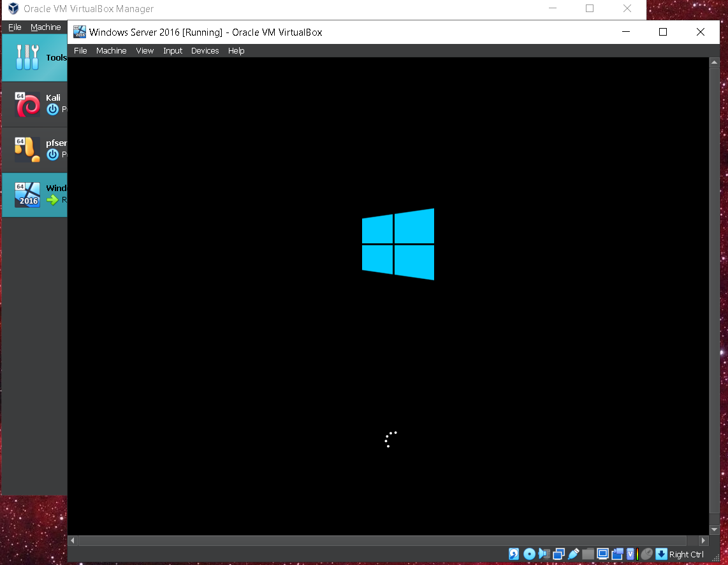
Task: Click the VirtualBox Manager title bar logo
Action: (13, 8)
